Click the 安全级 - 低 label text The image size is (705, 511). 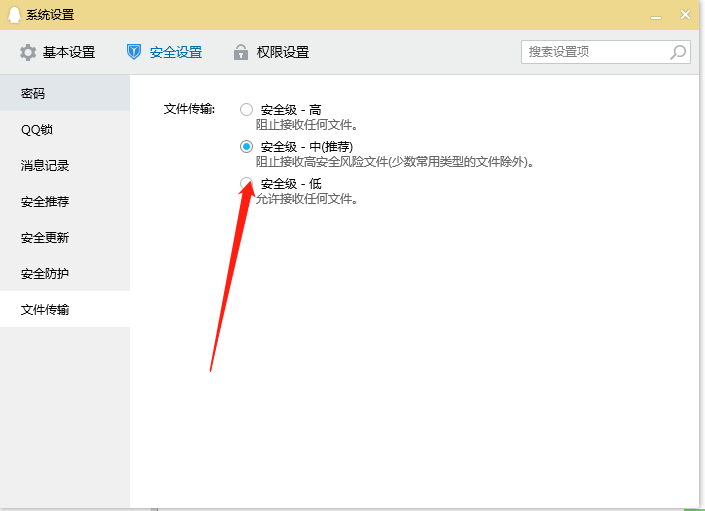point(291,183)
